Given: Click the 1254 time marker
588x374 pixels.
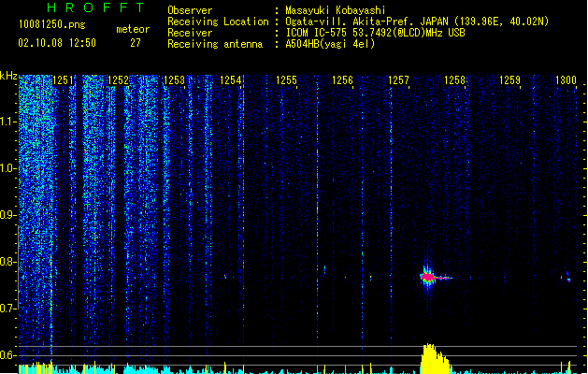Looking at the screenshot, I should coord(230,80).
